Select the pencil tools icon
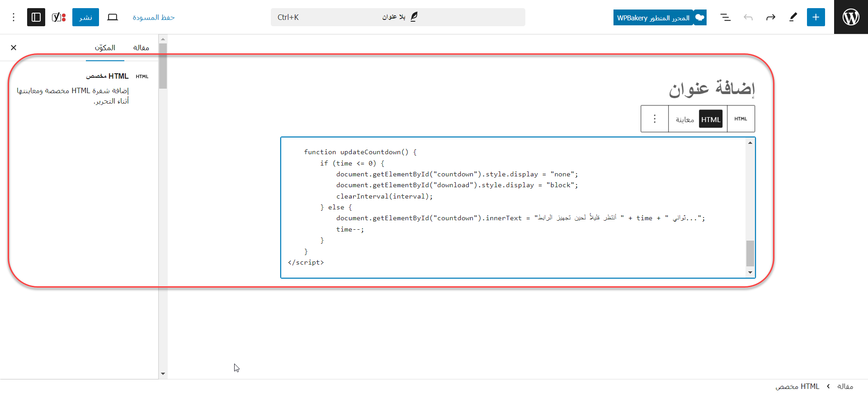Screen dimensions: 868x393 point(793,17)
